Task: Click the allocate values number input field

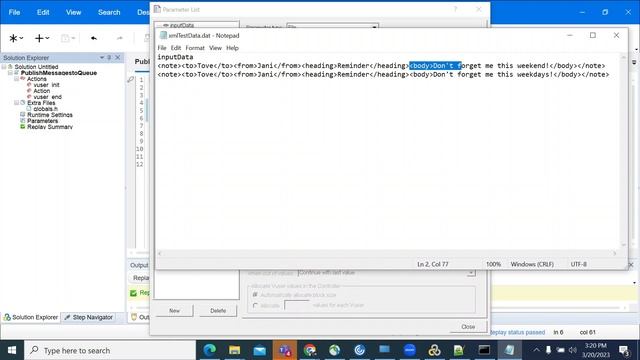Action: pyautogui.click(x=297, y=305)
